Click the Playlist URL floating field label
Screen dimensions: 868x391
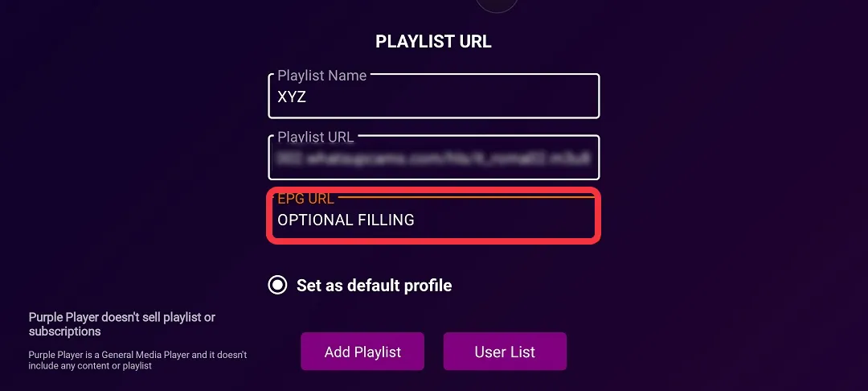[316, 138]
